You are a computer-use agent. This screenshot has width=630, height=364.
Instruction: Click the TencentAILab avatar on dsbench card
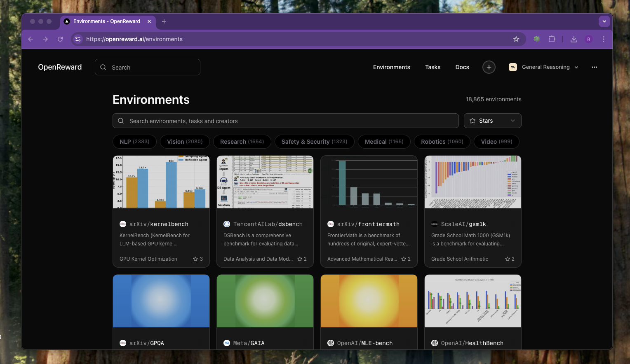tap(226, 224)
